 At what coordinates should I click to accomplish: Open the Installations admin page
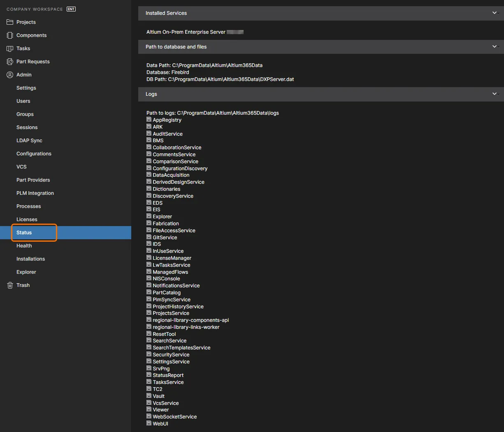point(31,259)
